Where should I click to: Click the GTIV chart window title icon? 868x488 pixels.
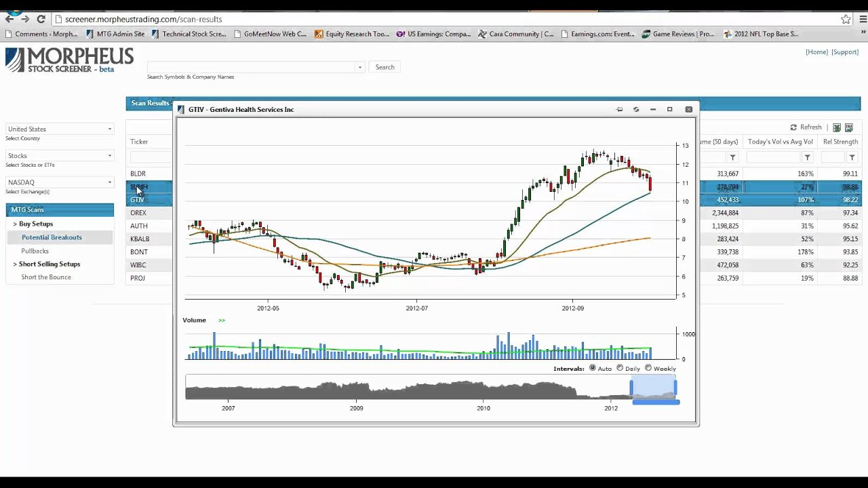pyautogui.click(x=181, y=109)
